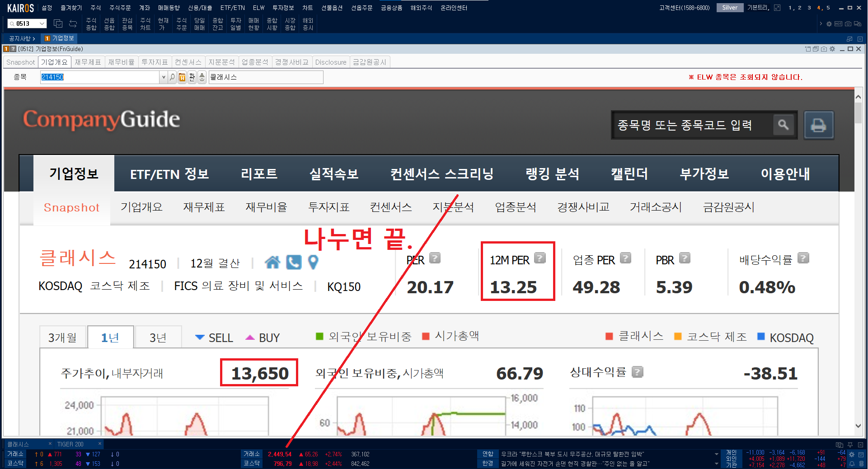This screenshot has width=868, height=469.
Task: Click the help icon next to PER
Action: tap(435, 258)
